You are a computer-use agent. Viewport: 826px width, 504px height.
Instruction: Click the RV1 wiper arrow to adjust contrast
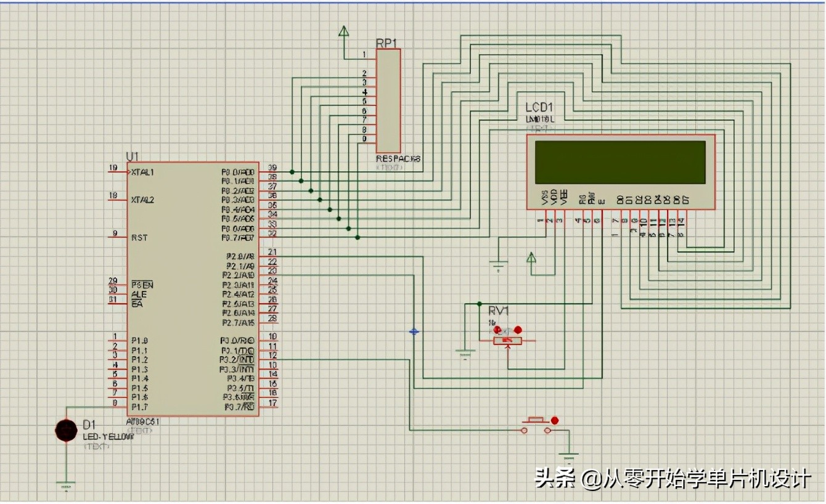(x=507, y=347)
